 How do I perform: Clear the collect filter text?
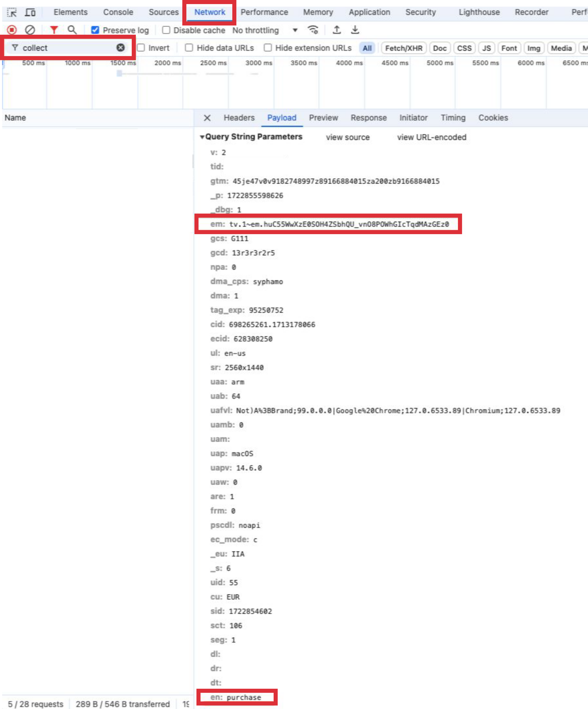[x=121, y=48]
